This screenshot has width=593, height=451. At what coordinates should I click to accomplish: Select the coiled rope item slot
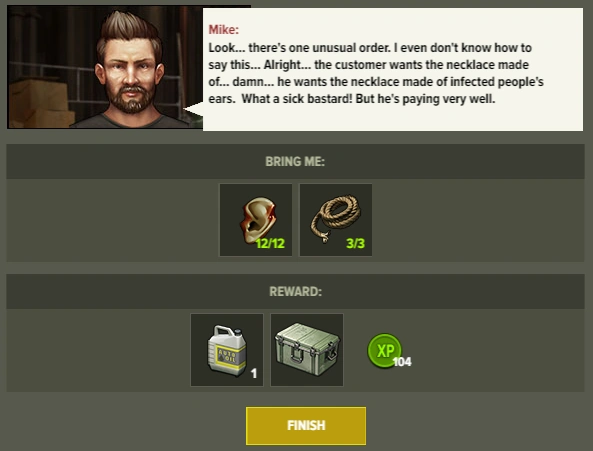[x=336, y=220]
